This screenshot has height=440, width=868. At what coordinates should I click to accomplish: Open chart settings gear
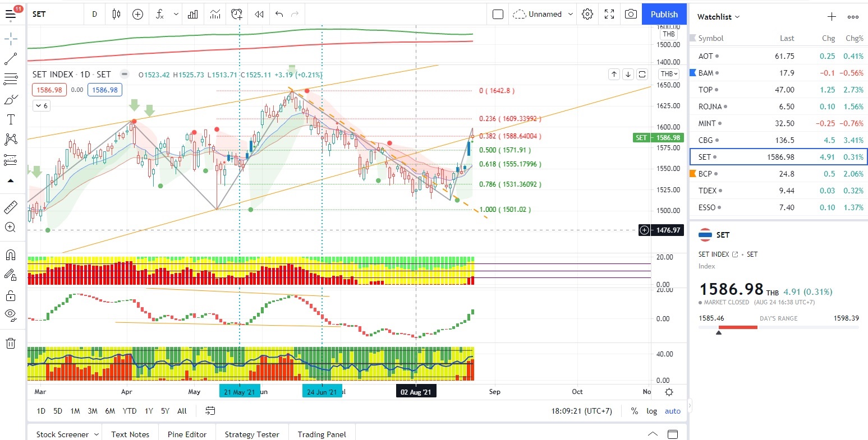pyautogui.click(x=587, y=14)
